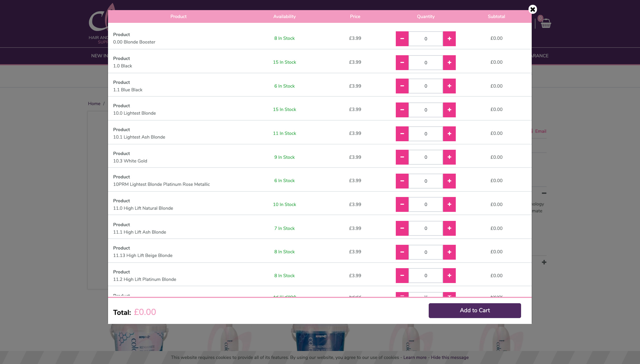
Task: Open the Learn more cookies link
Action: pyautogui.click(x=415, y=357)
